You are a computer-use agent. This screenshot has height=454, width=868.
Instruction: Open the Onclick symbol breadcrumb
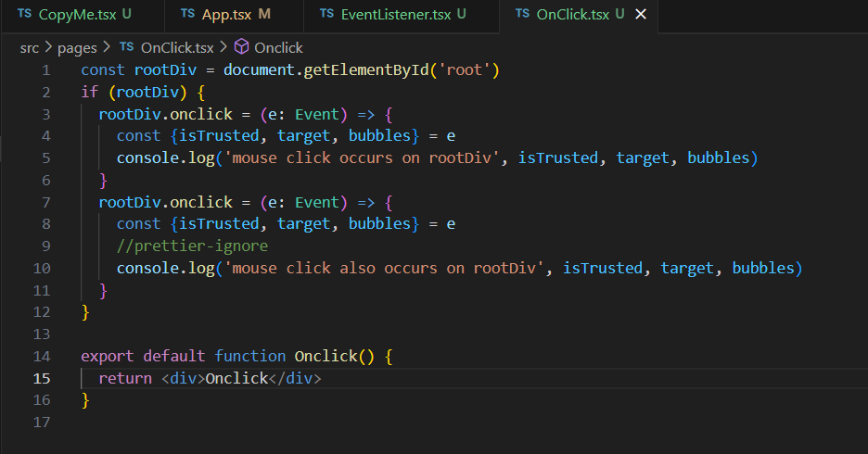click(x=278, y=48)
